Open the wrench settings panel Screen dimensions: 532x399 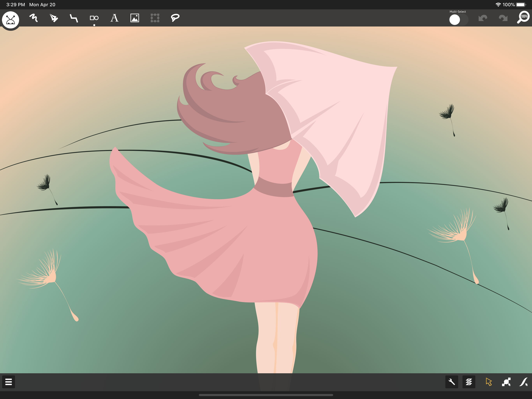(452, 382)
